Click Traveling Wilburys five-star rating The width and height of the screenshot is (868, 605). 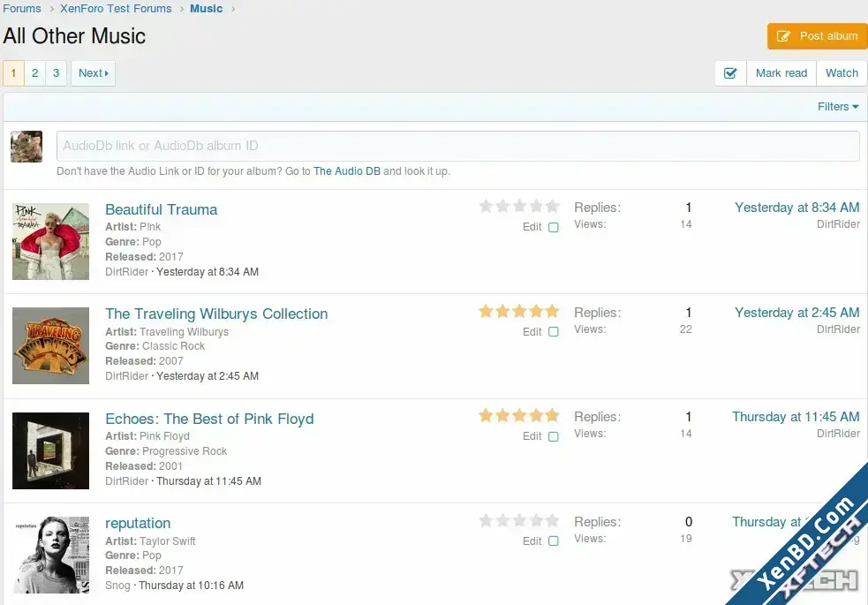coord(518,311)
